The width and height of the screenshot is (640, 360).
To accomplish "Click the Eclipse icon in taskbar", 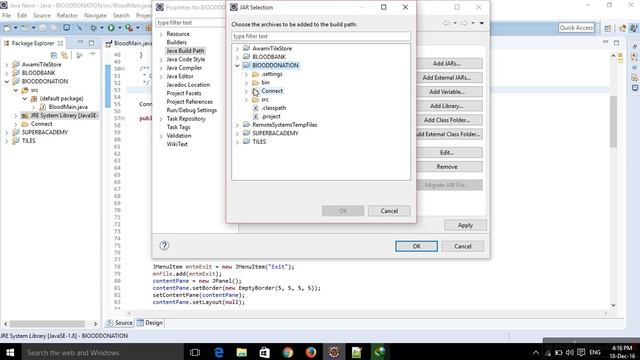I will coord(334,352).
